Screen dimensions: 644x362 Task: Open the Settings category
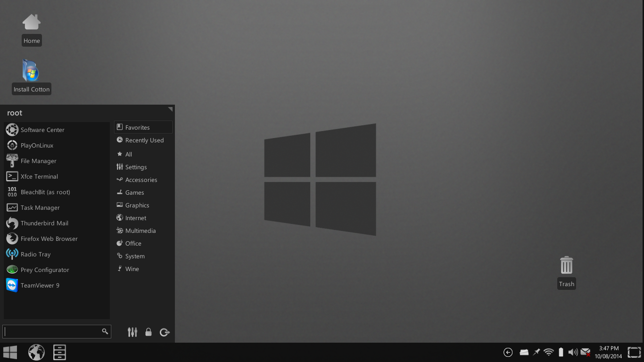[x=143, y=167]
